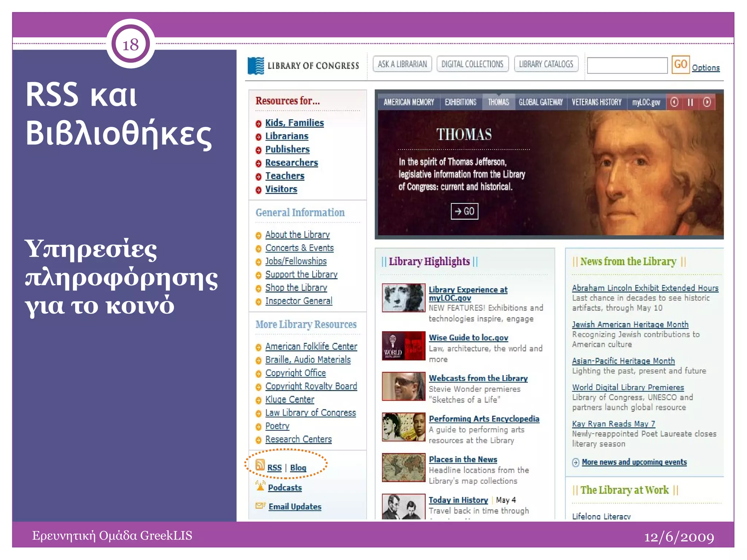Viewport: 747px width, 560px height.
Task: Open Copyright Royalty Board link
Action: point(311,386)
